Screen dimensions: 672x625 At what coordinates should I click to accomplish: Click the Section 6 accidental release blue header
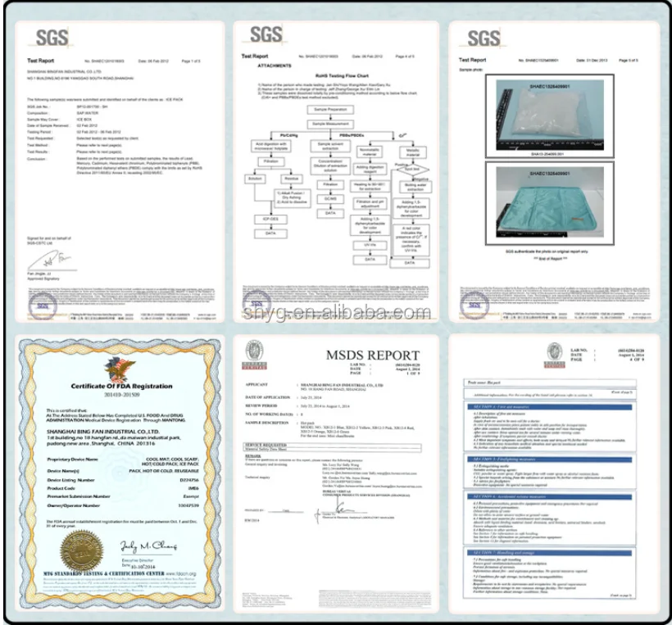pos(550,497)
